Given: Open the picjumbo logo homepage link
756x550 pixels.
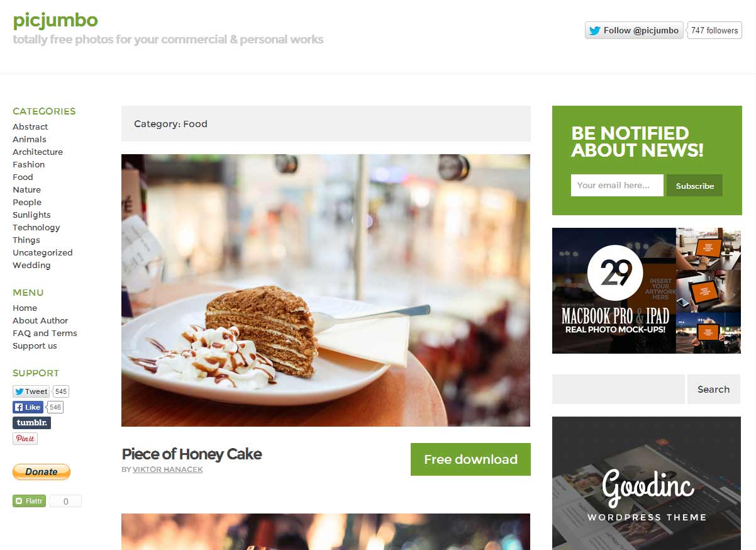Looking at the screenshot, I should pos(55,20).
